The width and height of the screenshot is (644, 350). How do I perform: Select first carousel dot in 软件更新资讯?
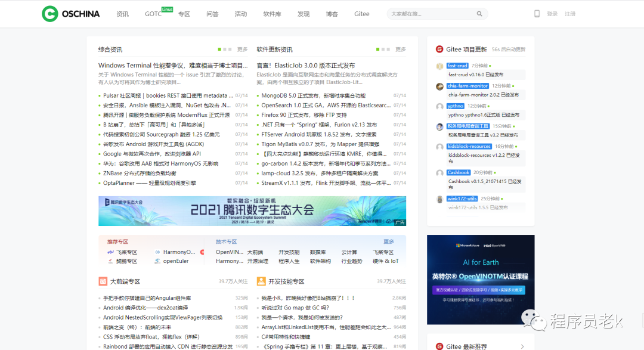[x=378, y=49]
